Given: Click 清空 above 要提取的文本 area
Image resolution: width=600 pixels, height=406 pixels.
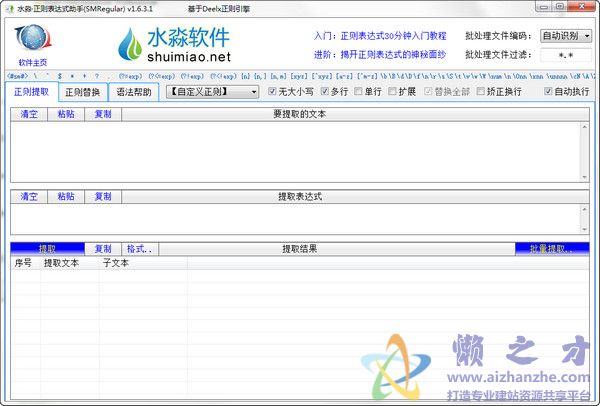Looking at the screenshot, I should 29,114.
